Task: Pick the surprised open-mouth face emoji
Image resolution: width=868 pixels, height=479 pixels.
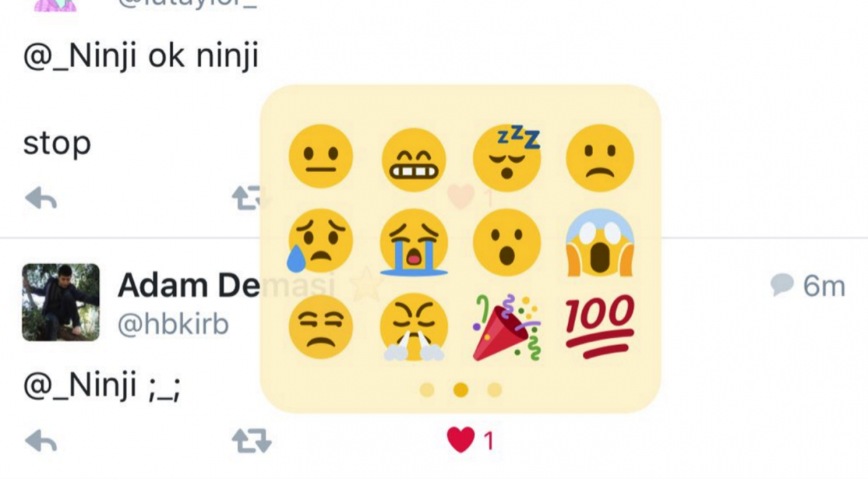Action: [507, 242]
